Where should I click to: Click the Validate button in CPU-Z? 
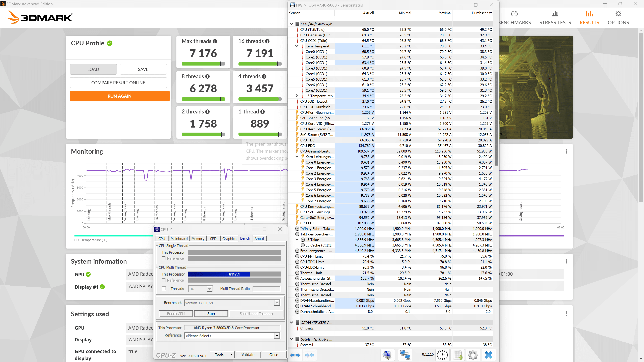tap(248, 354)
